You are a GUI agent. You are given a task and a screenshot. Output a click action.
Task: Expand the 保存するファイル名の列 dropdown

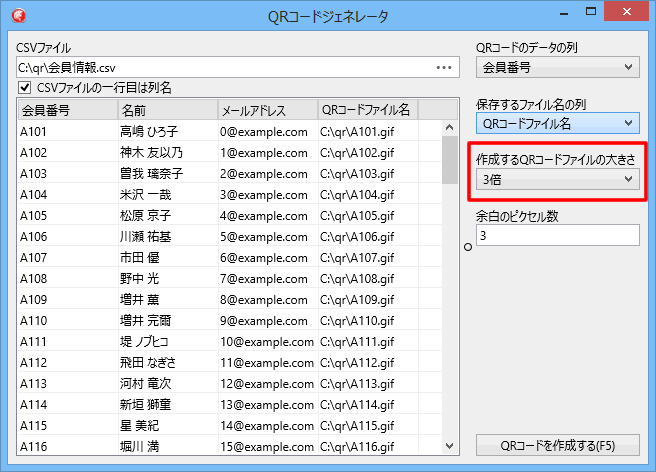(557, 123)
